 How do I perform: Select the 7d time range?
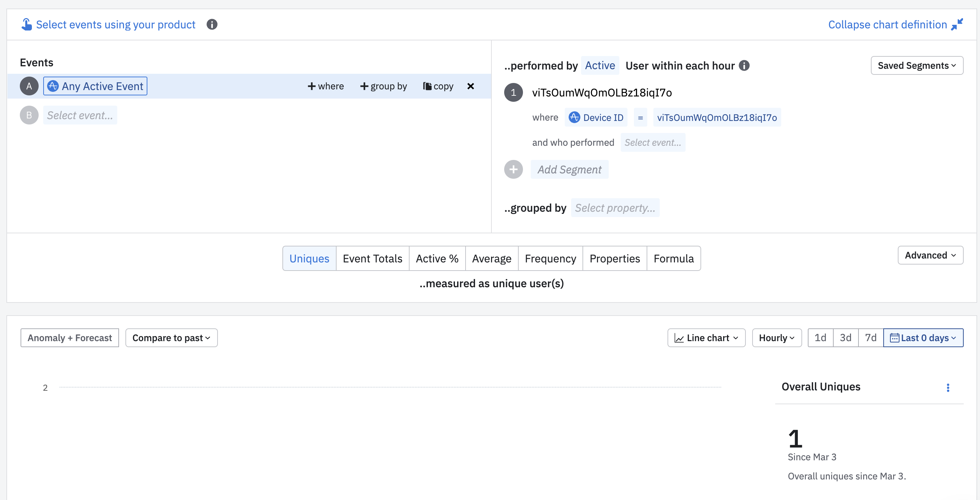click(871, 338)
